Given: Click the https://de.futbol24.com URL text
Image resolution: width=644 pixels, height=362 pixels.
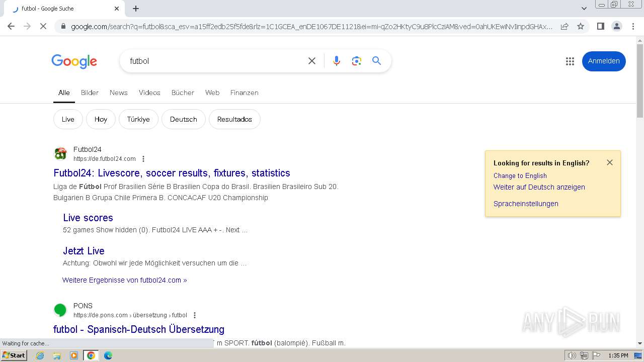Looking at the screenshot, I should [105, 159].
